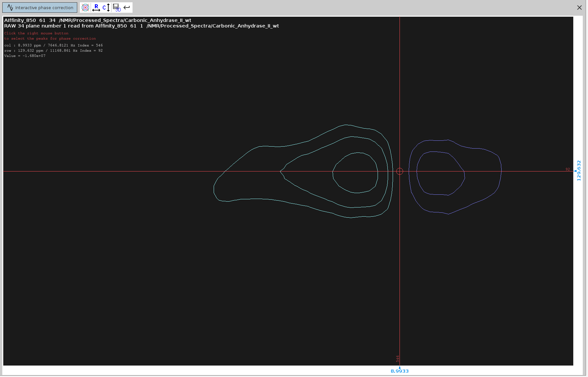Click the crossed-out target peak reset icon
Image resolution: width=588 pixels, height=377 pixels.
pos(85,8)
